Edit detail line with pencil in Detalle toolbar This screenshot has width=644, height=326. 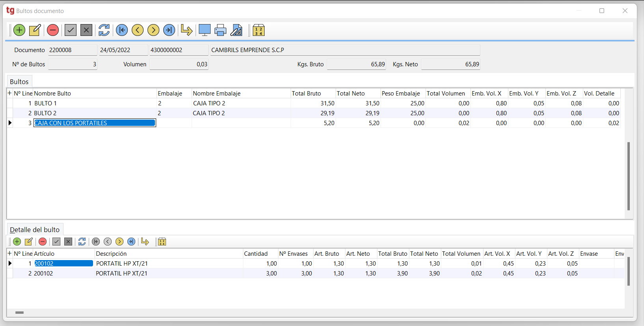click(29, 242)
